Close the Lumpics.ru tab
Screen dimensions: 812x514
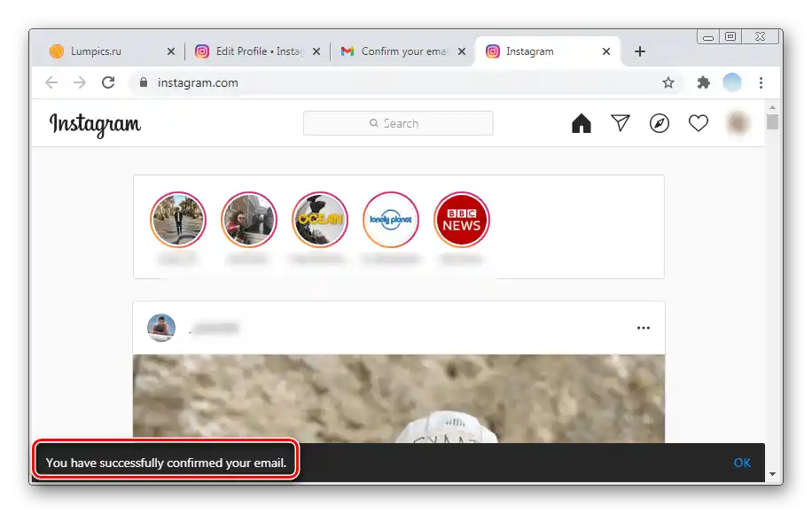(171, 51)
